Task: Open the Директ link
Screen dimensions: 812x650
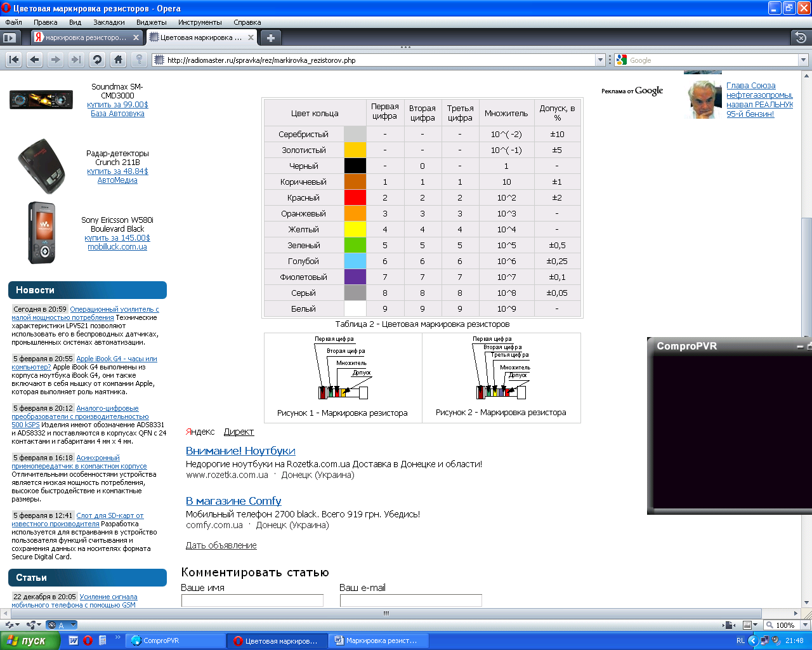Action: coord(239,432)
